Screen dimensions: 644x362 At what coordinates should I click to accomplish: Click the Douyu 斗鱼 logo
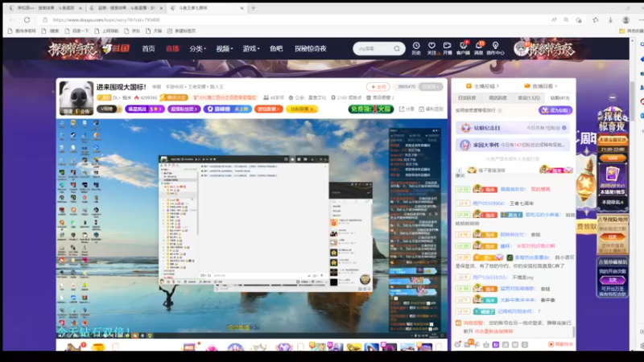116,48
